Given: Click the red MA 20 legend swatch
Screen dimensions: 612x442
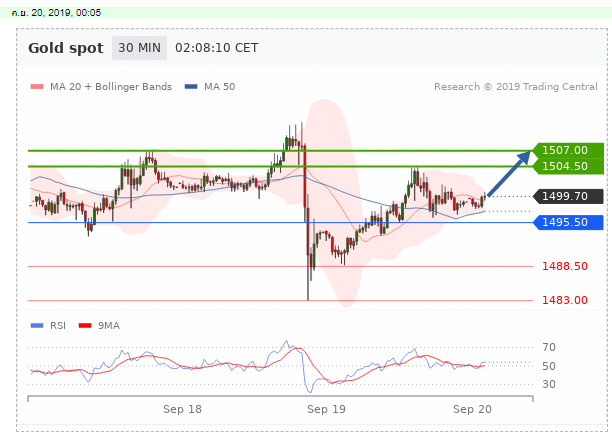Looking at the screenshot, I should coord(37,87).
